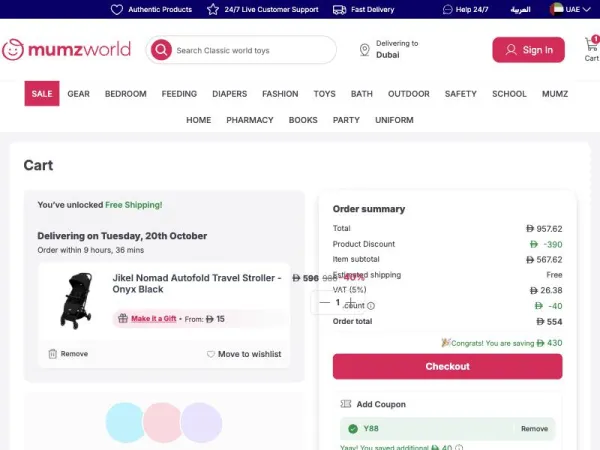The width and height of the screenshot is (600, 450).
Task: Open the OUTDOOR category
Action: pos(409,94)
